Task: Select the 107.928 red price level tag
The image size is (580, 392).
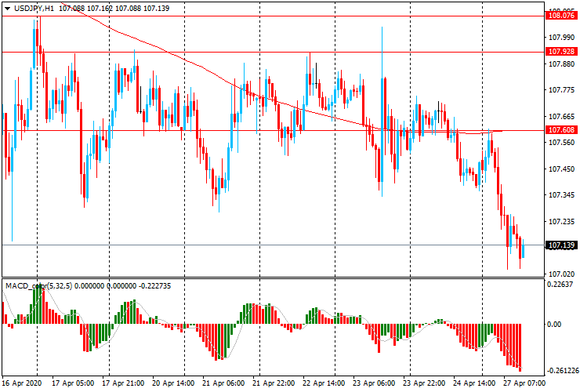Action: (x=561, y=52)
